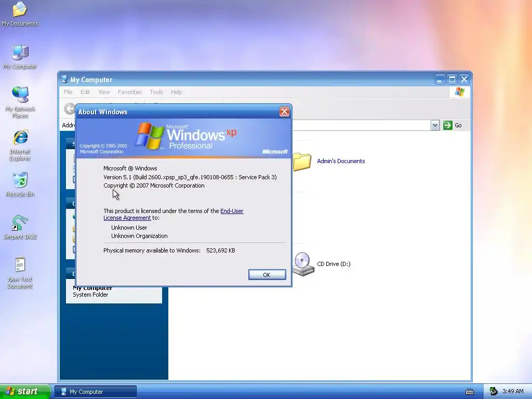532x399 pixels.
Task: Open the License Agreement link
Action: point(127,218)
